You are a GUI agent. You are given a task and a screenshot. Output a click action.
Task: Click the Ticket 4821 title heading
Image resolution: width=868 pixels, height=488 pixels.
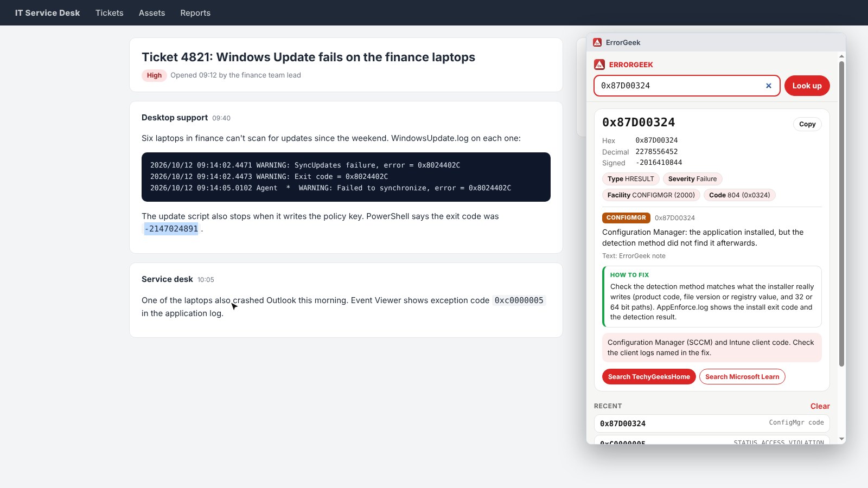308,57
